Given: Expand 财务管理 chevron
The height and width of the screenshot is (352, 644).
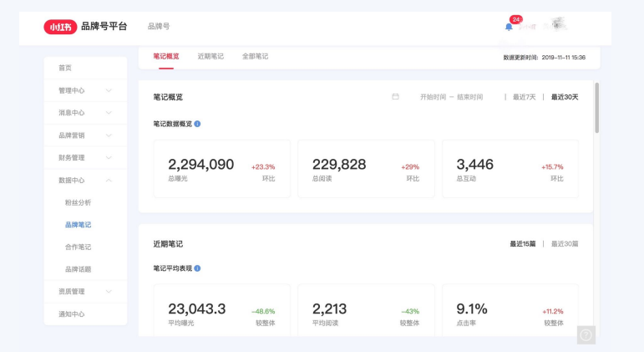Looking at the screenshot, I should tap(109, 157).
